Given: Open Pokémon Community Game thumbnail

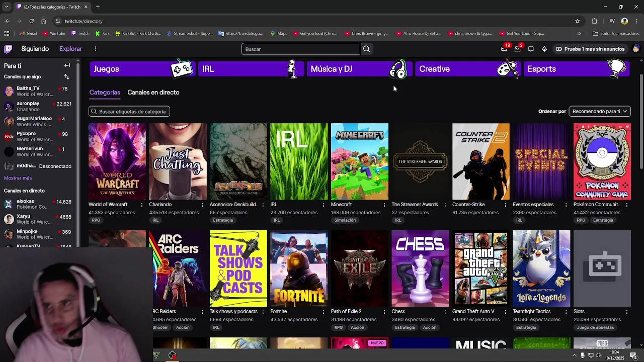Looking at the screenshot, I should pos(602,161).
